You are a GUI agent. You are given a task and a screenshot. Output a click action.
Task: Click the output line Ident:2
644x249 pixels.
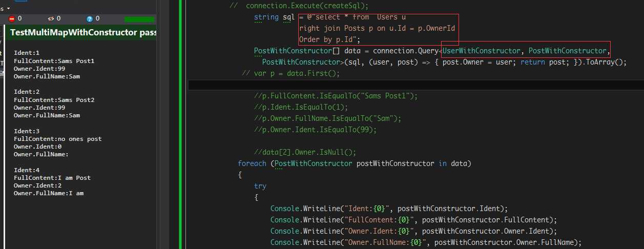click(x=27, y=92)
